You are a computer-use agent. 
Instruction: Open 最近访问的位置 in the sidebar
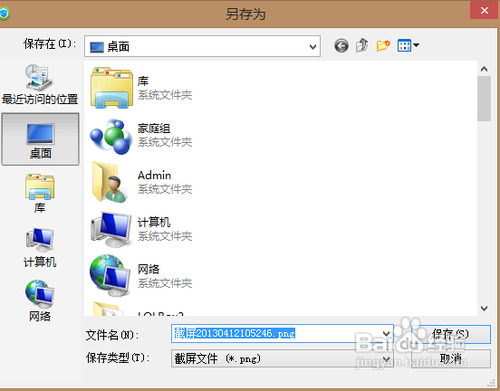coord(40,85)
